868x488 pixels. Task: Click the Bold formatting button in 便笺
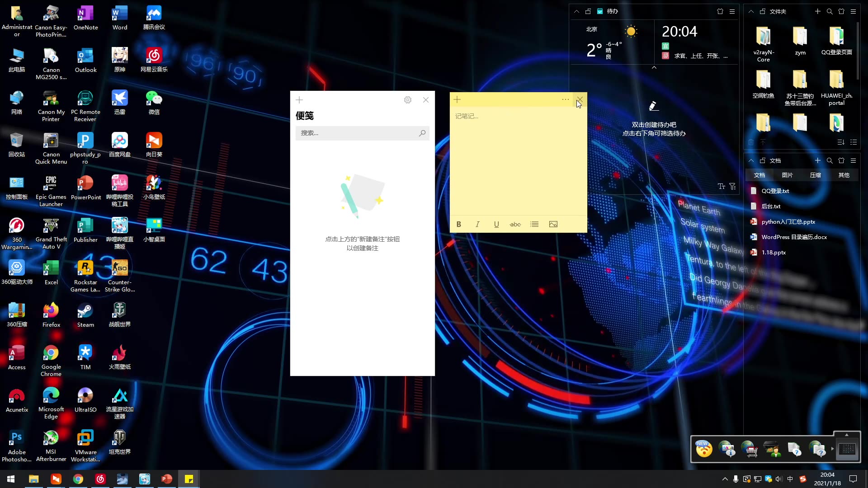459,224
